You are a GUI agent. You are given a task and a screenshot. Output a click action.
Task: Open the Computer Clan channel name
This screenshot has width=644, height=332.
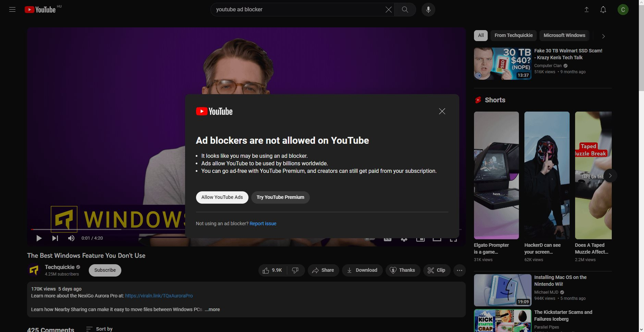[548, 66]
